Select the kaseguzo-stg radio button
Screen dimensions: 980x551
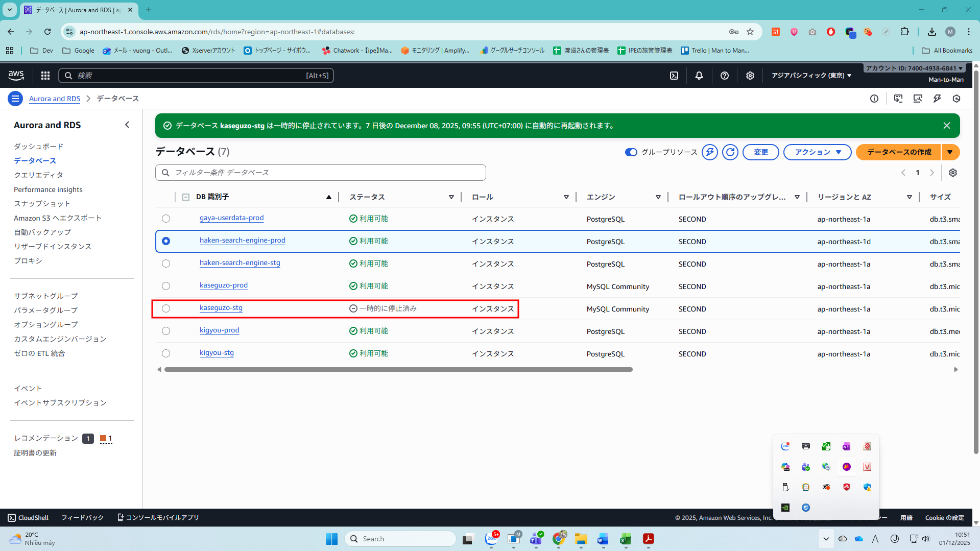pos(166,308)
